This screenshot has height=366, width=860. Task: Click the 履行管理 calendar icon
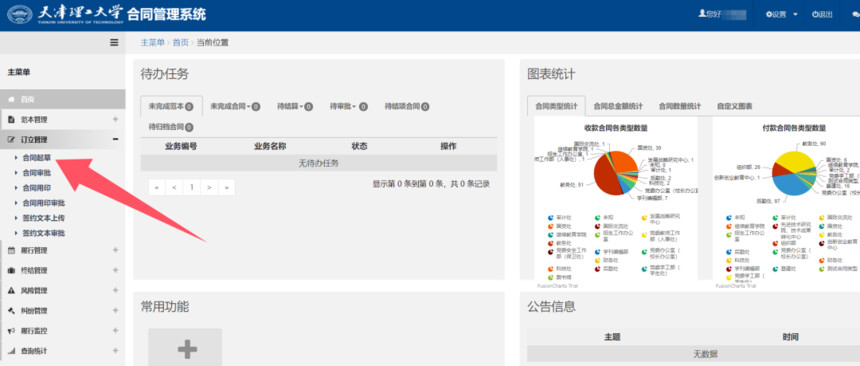click(11, 251)
